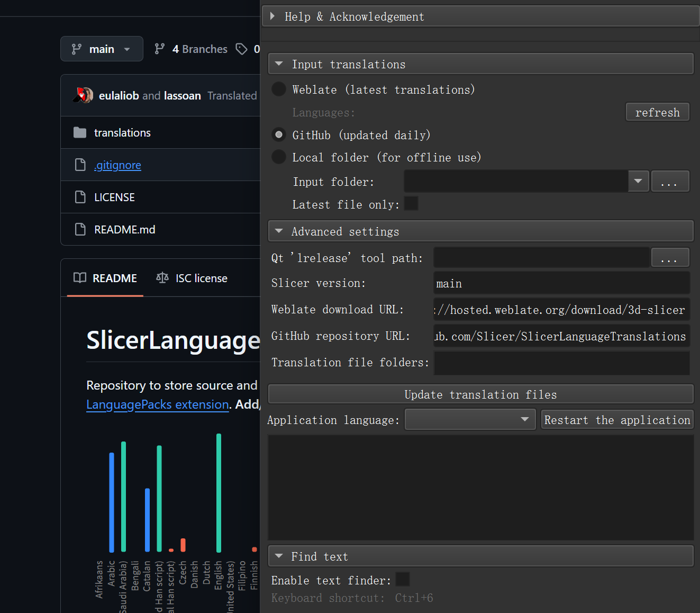
Task: Select the Weblate latest translations radio option
Action: point(279,89)
